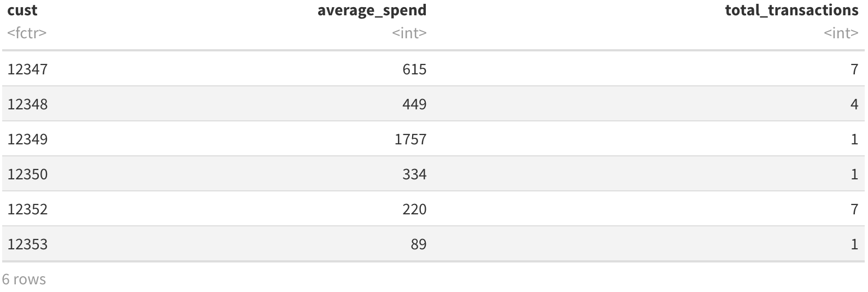
Task: Select the fctr type label under cust
Action: 27,33
